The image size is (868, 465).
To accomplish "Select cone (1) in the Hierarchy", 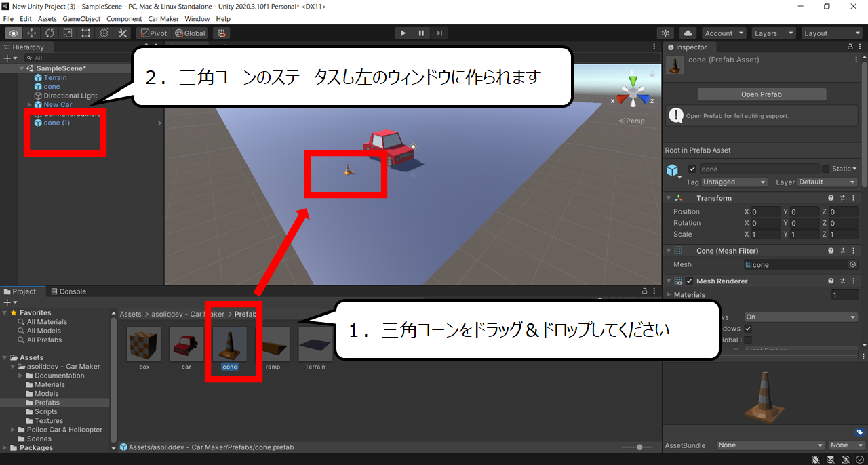I will [56, 123].
